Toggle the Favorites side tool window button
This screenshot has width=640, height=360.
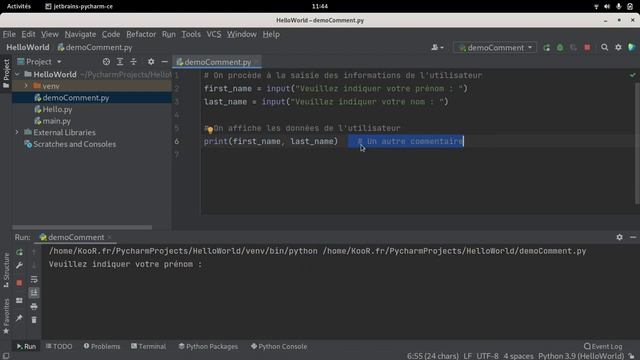(6, 316)
